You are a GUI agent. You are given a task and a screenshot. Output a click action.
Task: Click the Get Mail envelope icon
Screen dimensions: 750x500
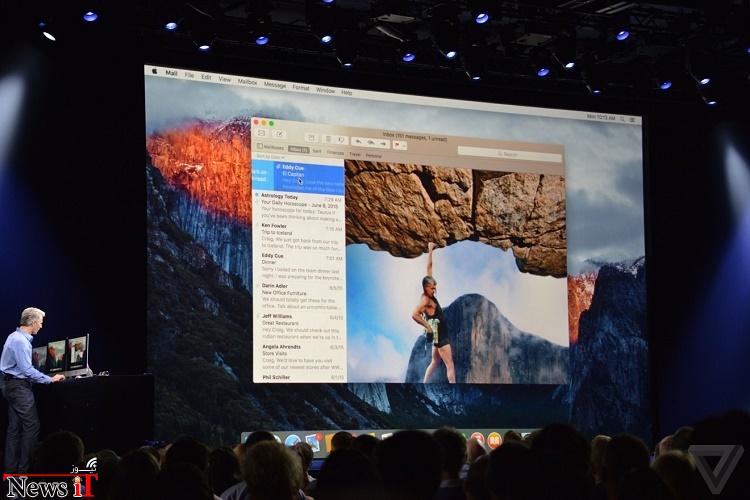(262, 133)
